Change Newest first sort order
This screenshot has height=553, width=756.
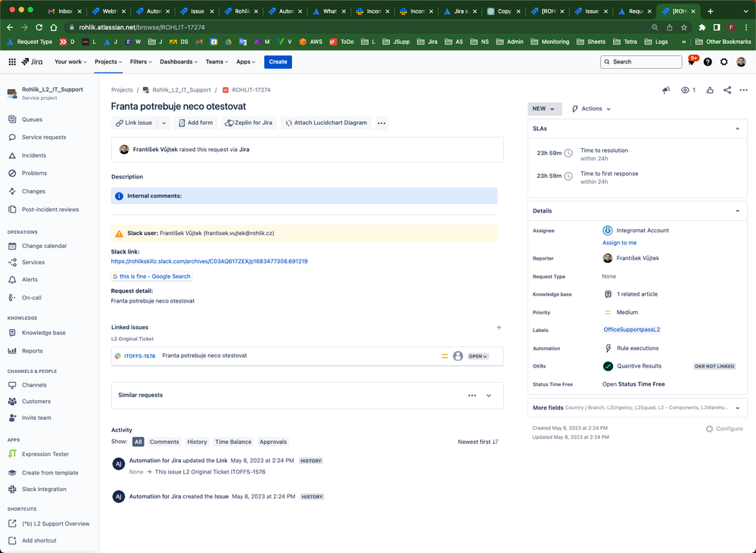pos(478,442)
